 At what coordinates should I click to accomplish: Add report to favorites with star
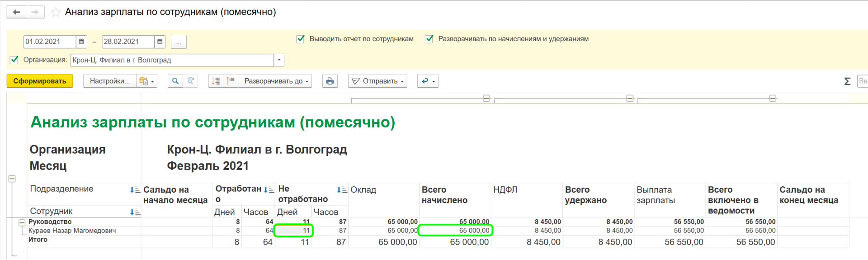[56, 12]
